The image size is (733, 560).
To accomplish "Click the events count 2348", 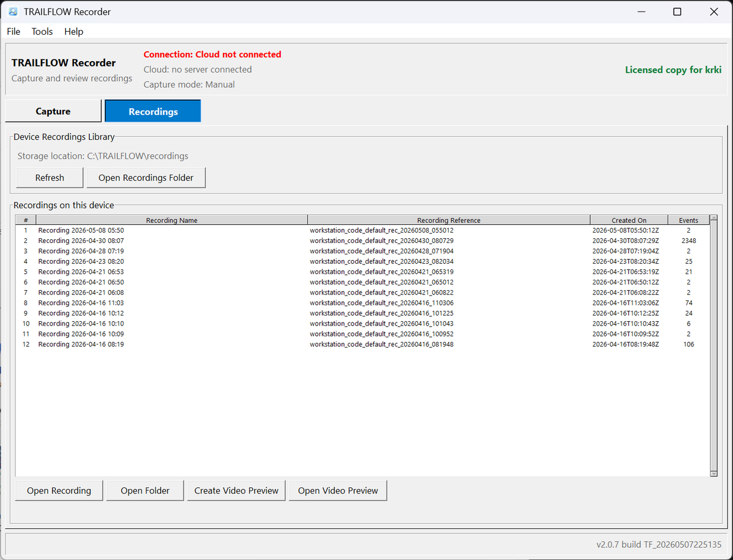I will [689, 241].
